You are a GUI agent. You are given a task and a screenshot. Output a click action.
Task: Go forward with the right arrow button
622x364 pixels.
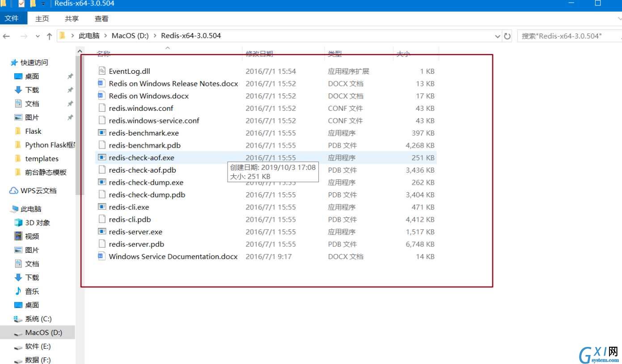coord(24,36)
